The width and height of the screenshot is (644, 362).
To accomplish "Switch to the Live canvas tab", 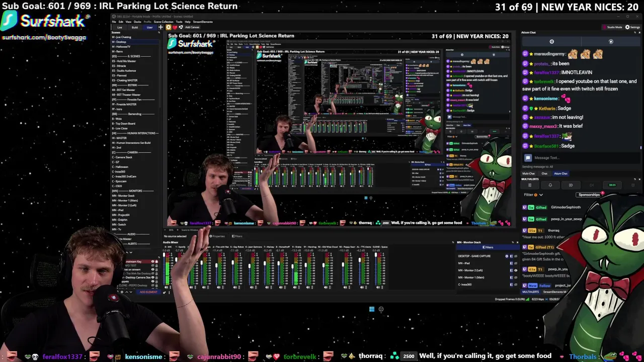I will click(x=120, y=27).
